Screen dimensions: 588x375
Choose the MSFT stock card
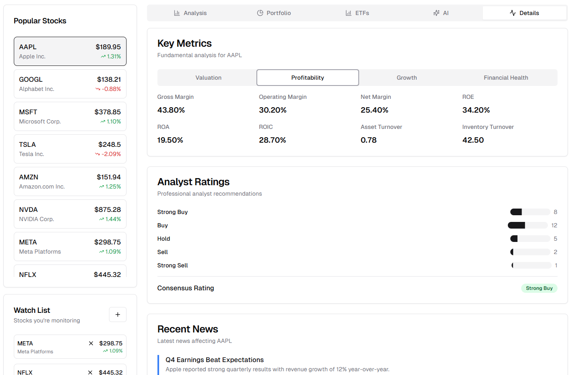pyautogui.click(x=70, y=116)
